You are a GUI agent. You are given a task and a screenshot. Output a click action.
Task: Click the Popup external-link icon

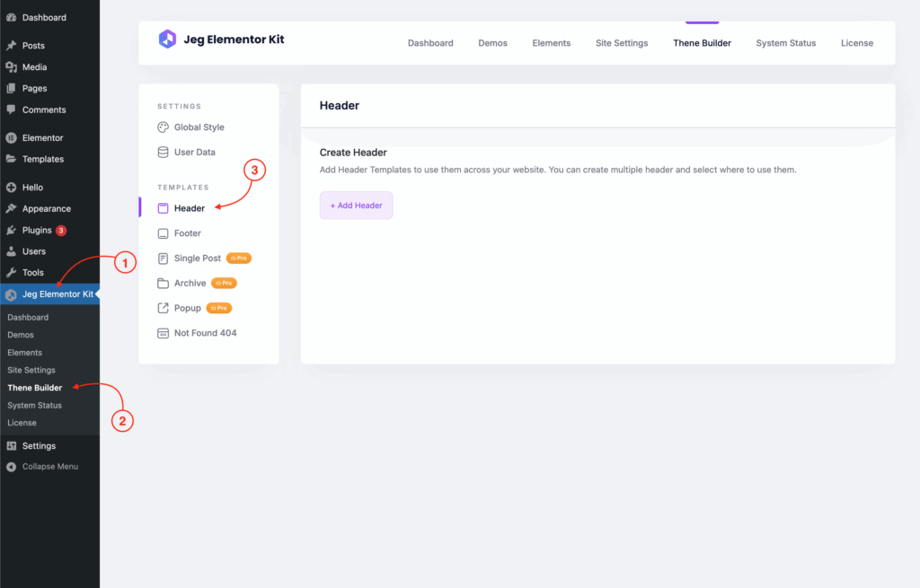click(x=163, y=308)
